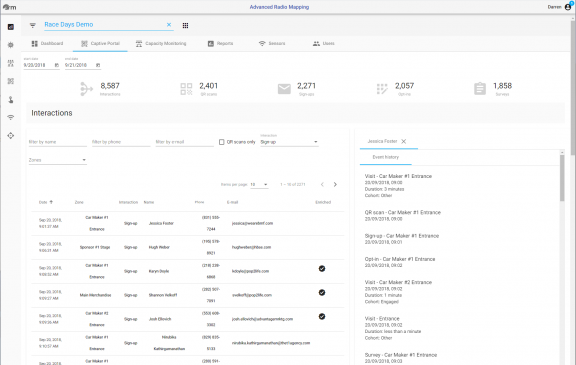Sort by Date column arrow

click(51, 202)
